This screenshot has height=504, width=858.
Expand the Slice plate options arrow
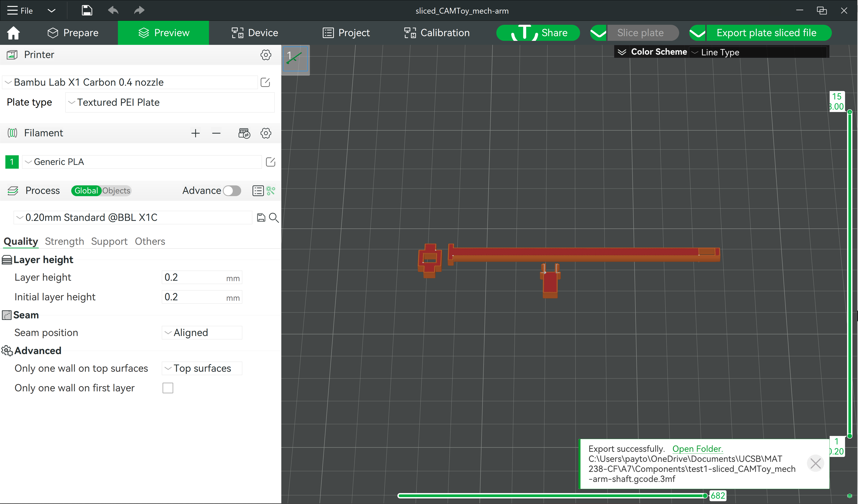[598, 33]
